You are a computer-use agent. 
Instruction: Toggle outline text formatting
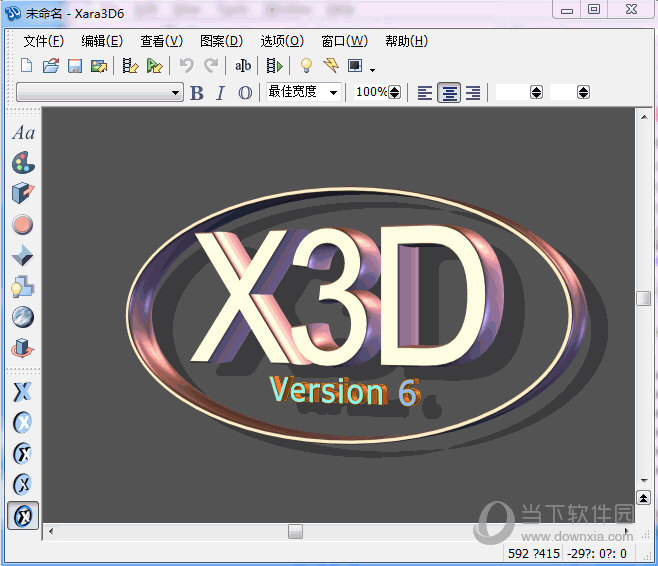point(245,93)
